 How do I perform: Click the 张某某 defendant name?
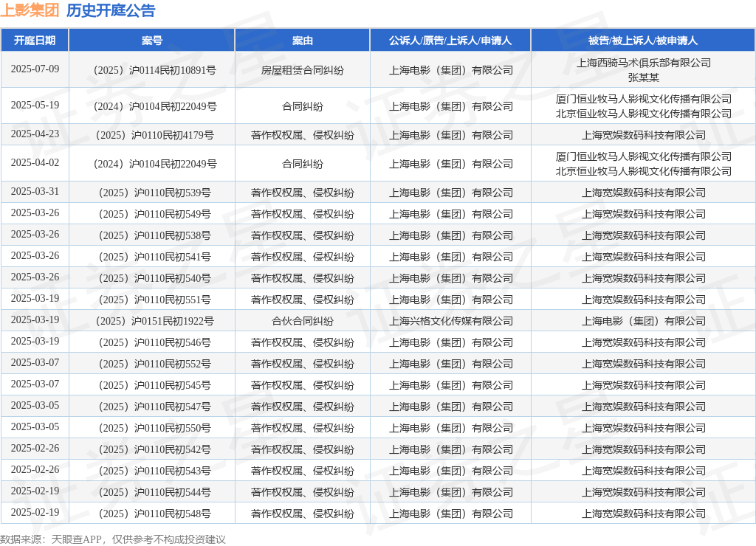(x=644, y=77)
